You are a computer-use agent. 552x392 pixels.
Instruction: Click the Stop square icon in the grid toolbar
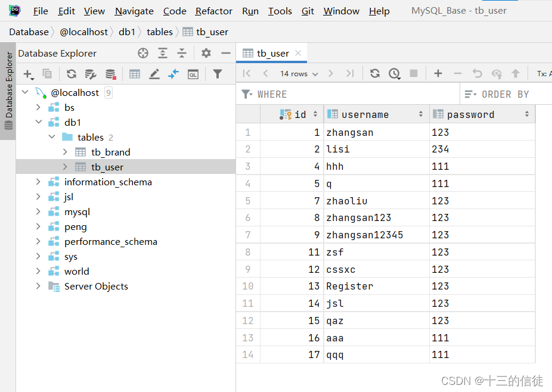[414, 73]
